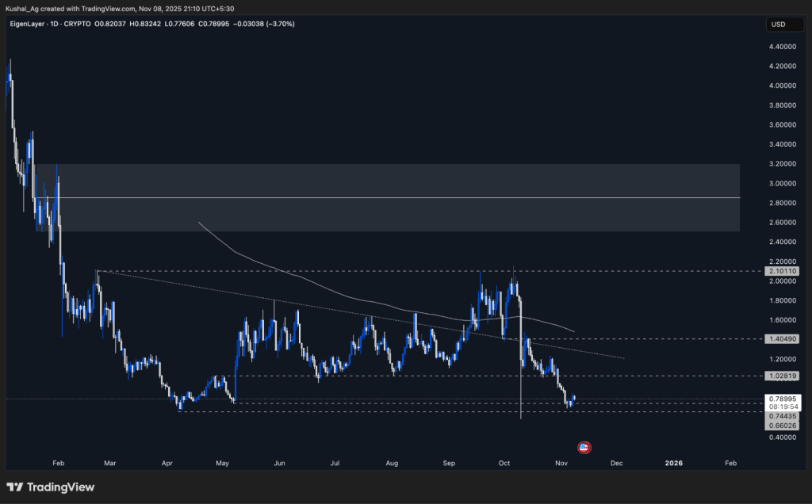812x504 pixels.
Task: Click the -0.03038 (-3.70%) change value
Action: click(264, 24)
